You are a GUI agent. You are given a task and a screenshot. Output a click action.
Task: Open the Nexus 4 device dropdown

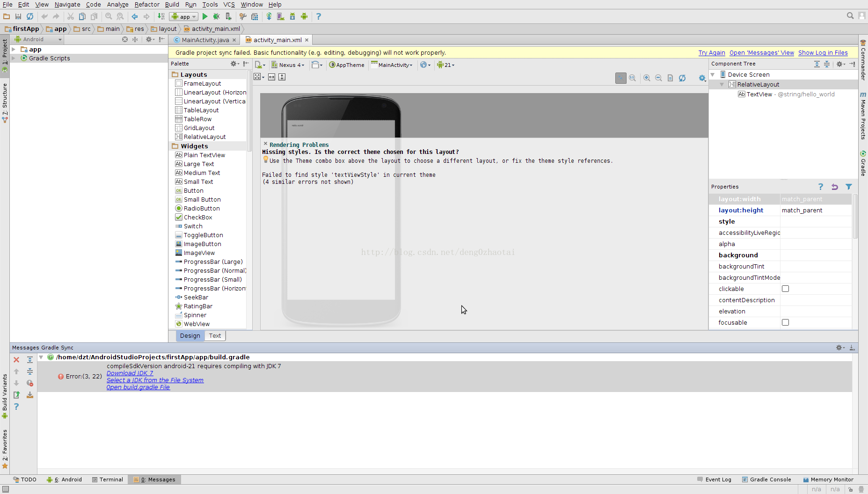click(288, 65)
